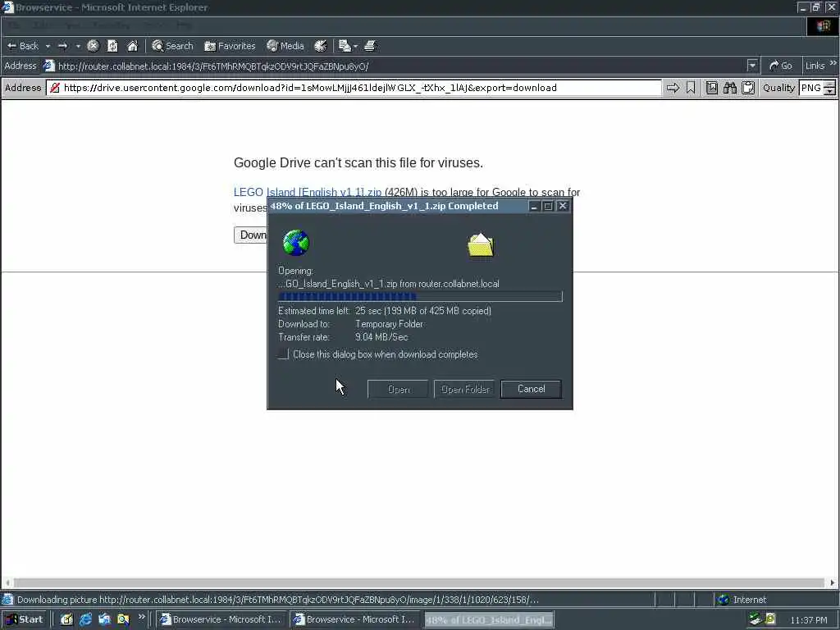Click the Quality stepper up arrow
This screenshot has width=840, height=630.
point(830,84)
